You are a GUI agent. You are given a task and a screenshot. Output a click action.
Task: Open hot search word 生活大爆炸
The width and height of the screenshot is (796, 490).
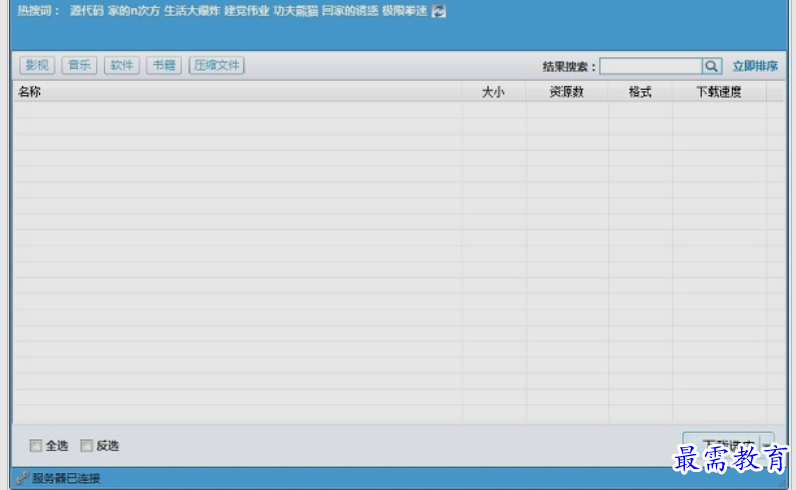point(192,11)
